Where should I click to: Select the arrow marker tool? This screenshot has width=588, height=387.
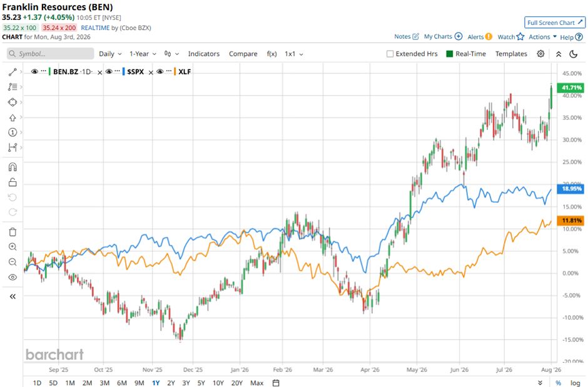click(x=13, y=118)
